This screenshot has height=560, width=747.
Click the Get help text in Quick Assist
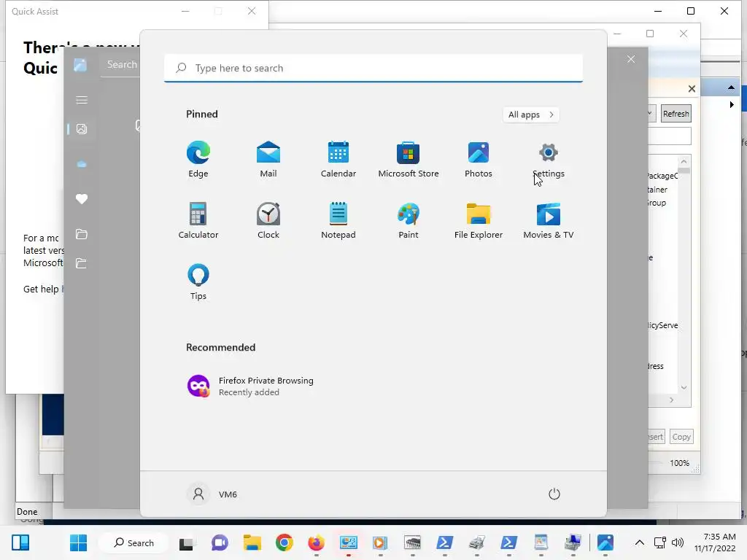tap(41, 289)
